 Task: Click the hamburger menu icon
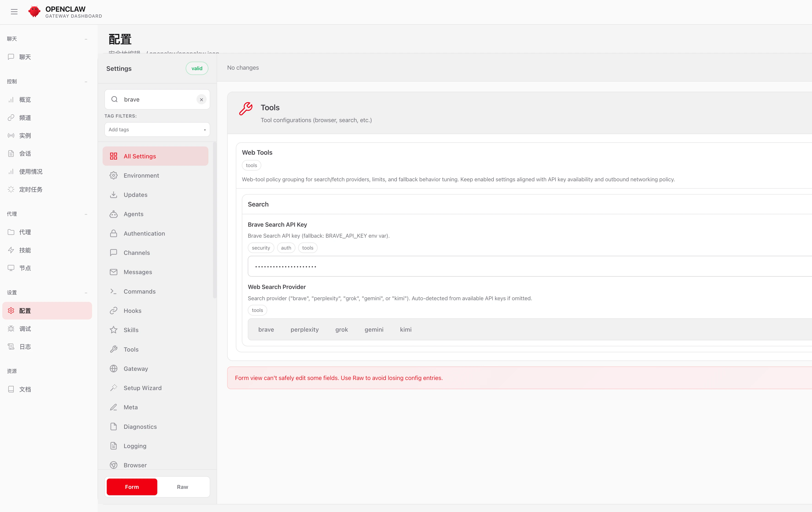pos(14,12)
